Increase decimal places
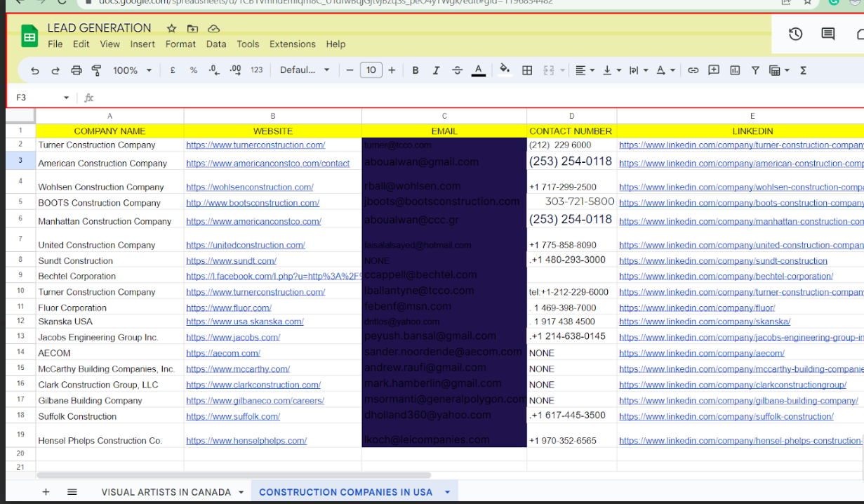Screen dimensions: 864x504 (236, 70)
